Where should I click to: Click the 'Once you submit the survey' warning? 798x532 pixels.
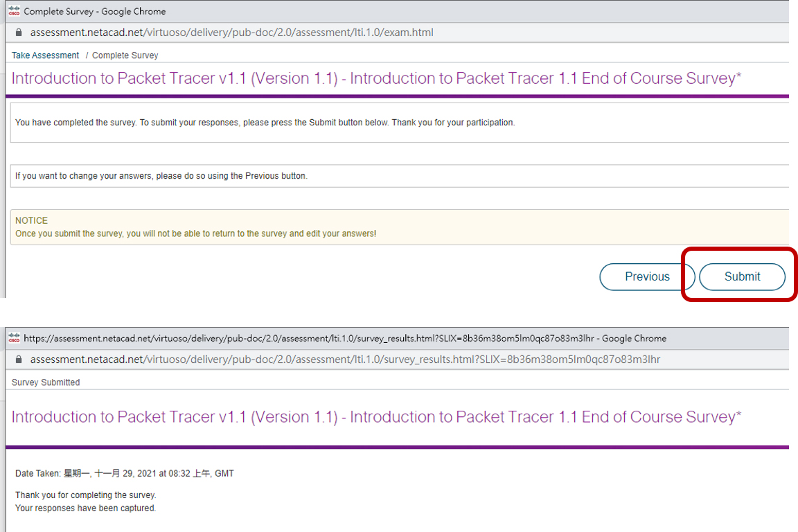tap(195, 233)
